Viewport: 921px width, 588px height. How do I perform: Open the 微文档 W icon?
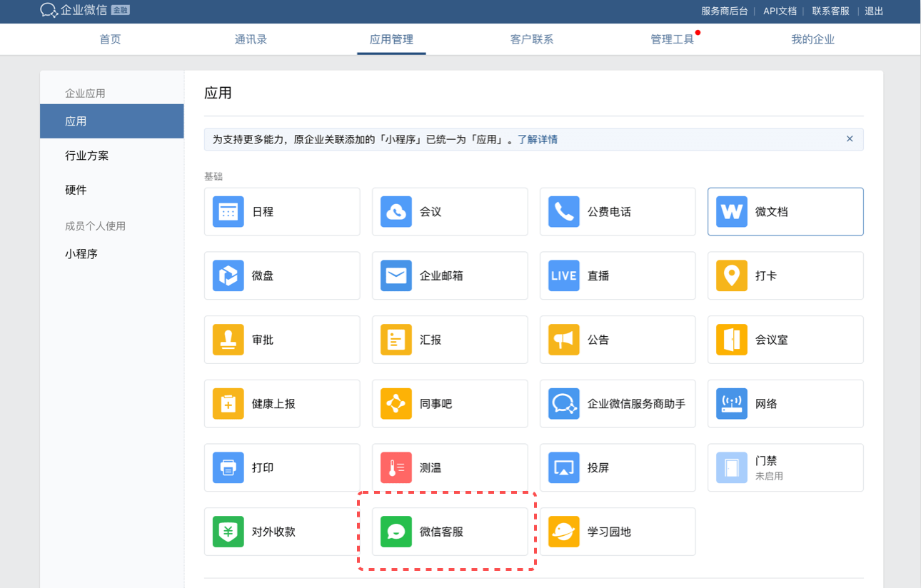click(731, 212)
